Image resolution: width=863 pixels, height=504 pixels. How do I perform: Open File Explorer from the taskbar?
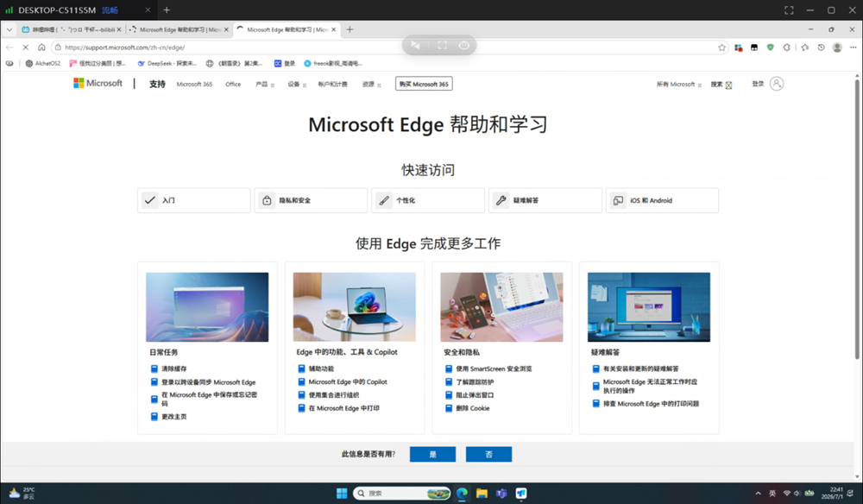coord(482,493)
